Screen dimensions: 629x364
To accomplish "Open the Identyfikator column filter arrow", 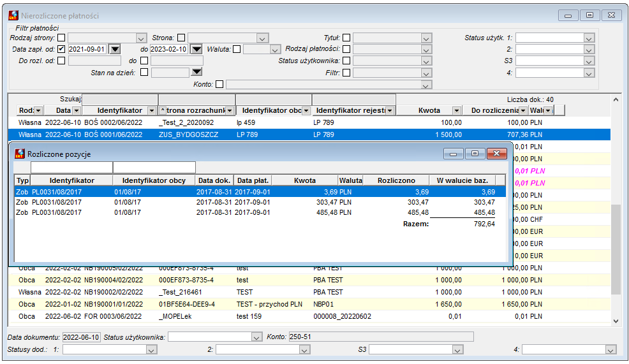I will pos(152,111).
